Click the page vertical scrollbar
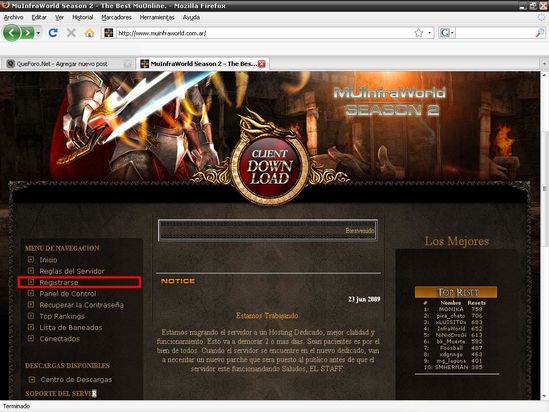 point(545,189)
